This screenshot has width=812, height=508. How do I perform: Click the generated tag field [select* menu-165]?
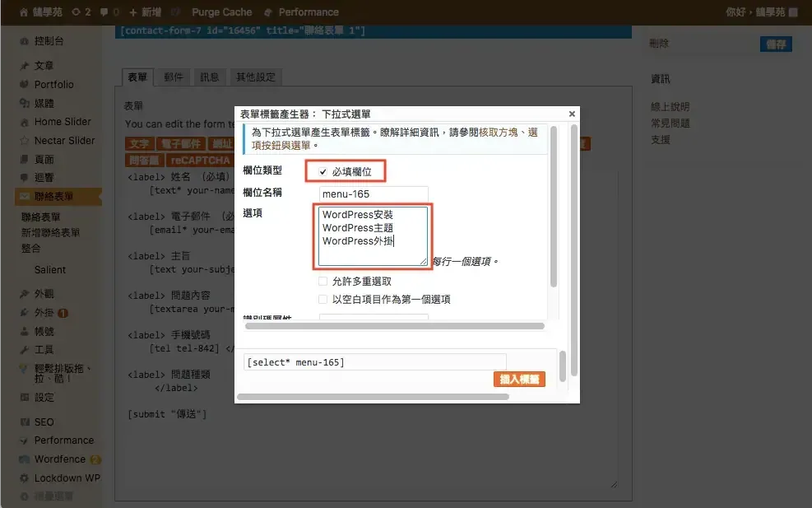(375, 362)
